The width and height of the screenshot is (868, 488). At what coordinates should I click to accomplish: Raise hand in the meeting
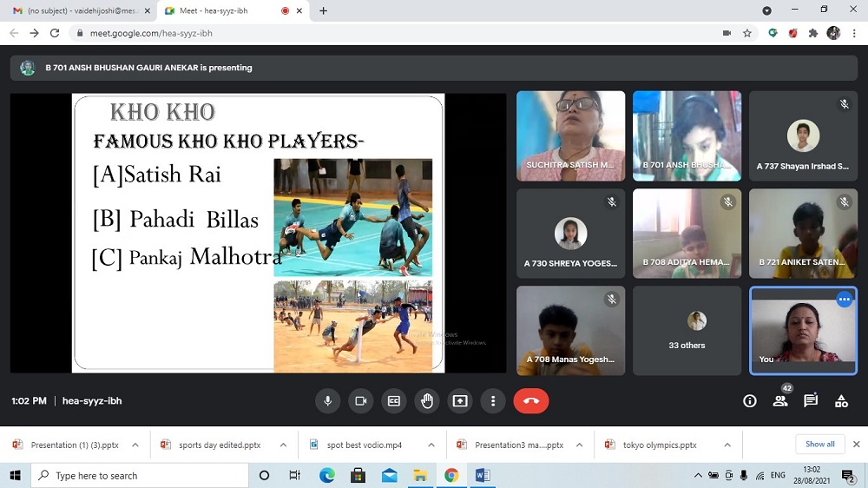(427, 400)
